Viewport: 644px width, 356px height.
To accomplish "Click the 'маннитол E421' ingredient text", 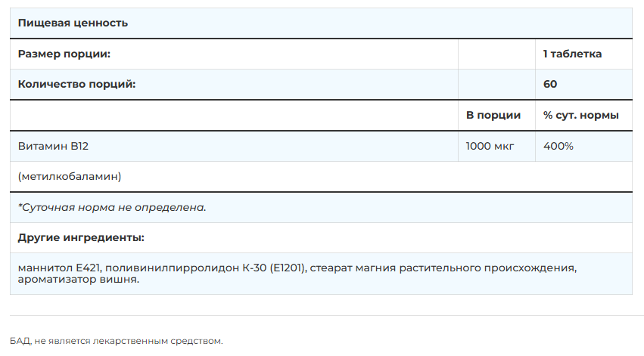I will [x=59, y=268].
